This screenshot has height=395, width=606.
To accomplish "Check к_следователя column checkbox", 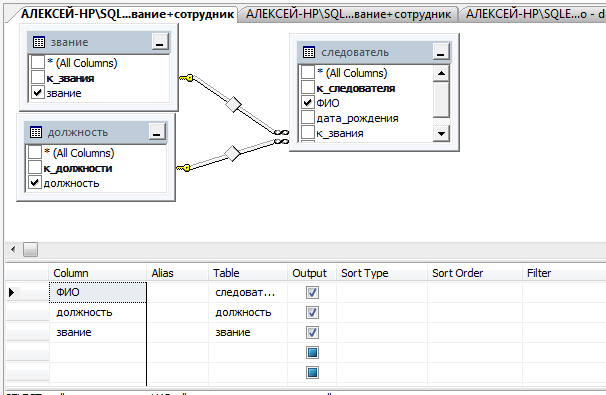I will point(308,87).
